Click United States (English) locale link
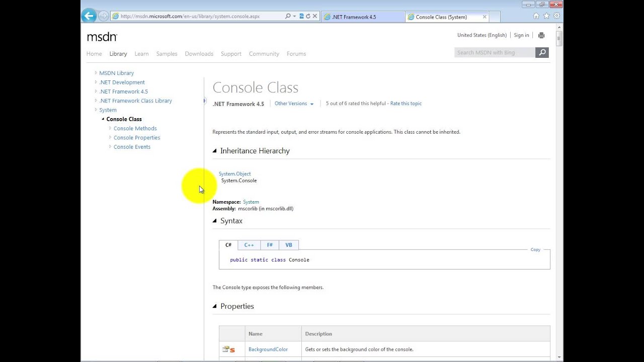The image size is (644, 362). tap(482, 35)
